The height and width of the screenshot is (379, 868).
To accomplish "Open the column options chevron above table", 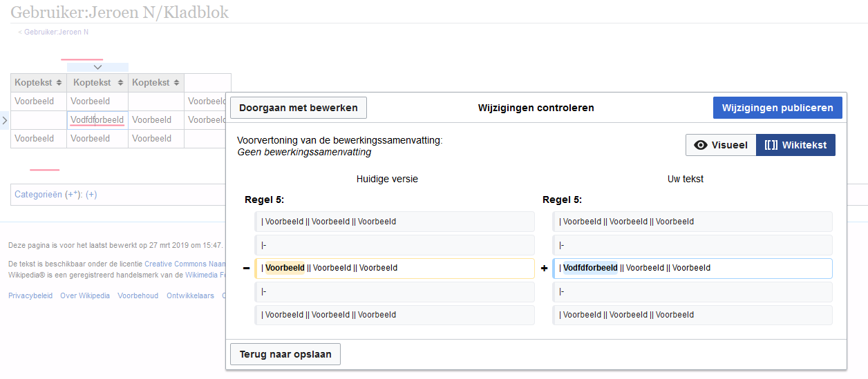I will point(97,67).
